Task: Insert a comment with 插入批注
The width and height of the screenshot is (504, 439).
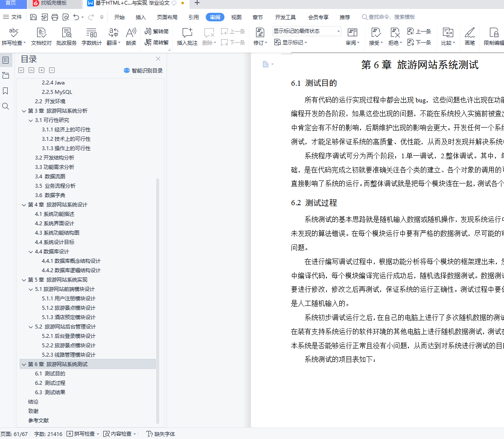Action: point(187,37)
